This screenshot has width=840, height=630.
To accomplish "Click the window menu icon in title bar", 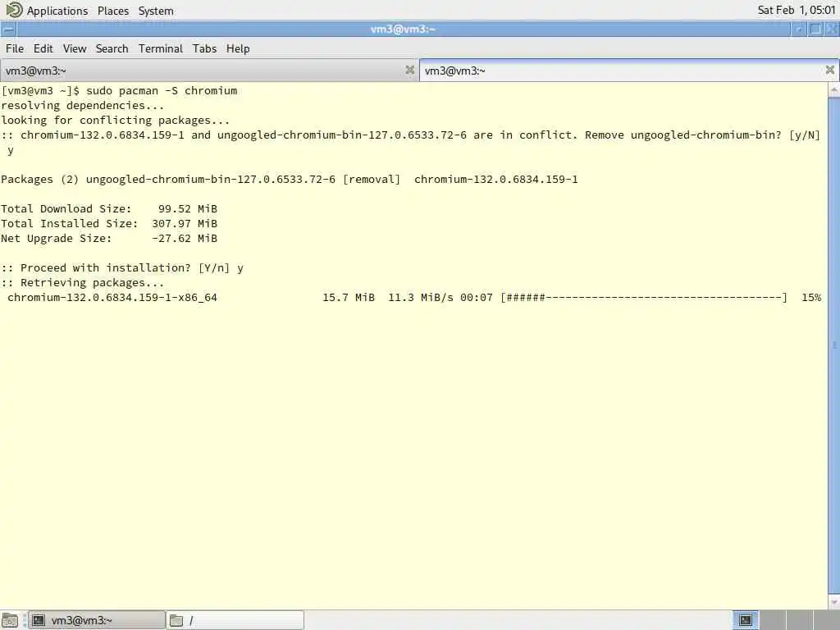I will point(8,29).
